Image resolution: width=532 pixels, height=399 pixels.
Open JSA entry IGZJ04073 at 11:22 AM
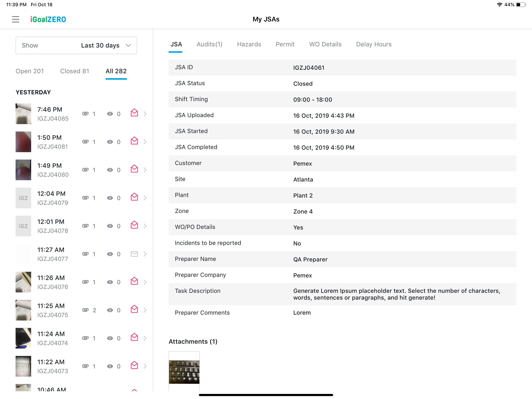[x=81, y=366]
